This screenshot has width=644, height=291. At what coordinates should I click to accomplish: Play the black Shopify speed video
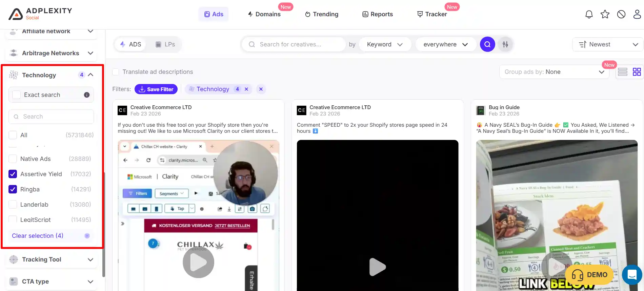click(377, 267)
